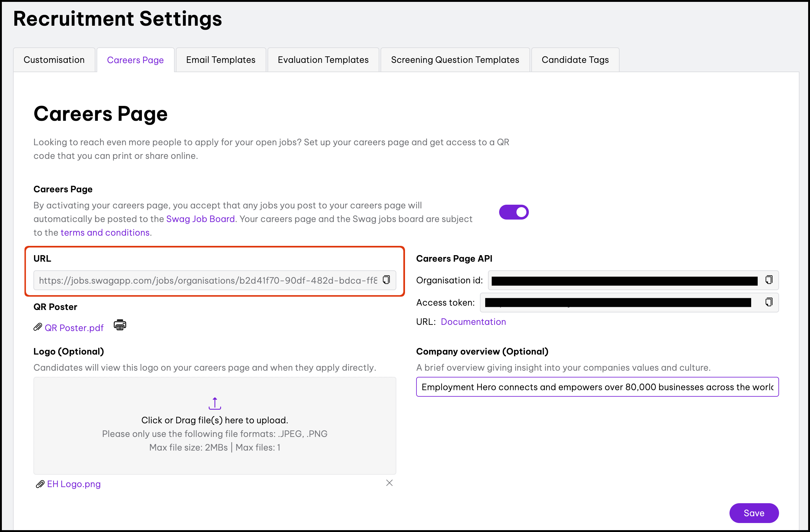Switch to the Customisation tab
The width and height of the screenshot is (810, 532).
coord(54,60)
